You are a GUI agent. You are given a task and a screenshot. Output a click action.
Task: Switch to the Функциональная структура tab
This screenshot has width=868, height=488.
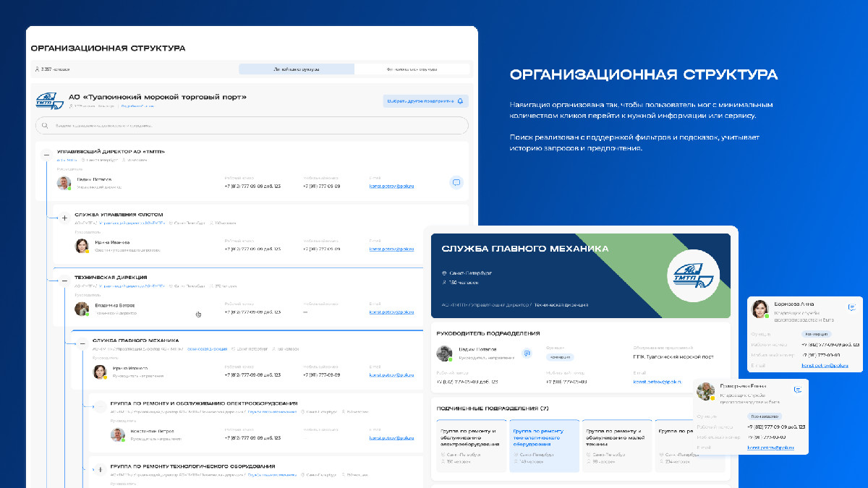pyautogui.click(x=412, y=69)
